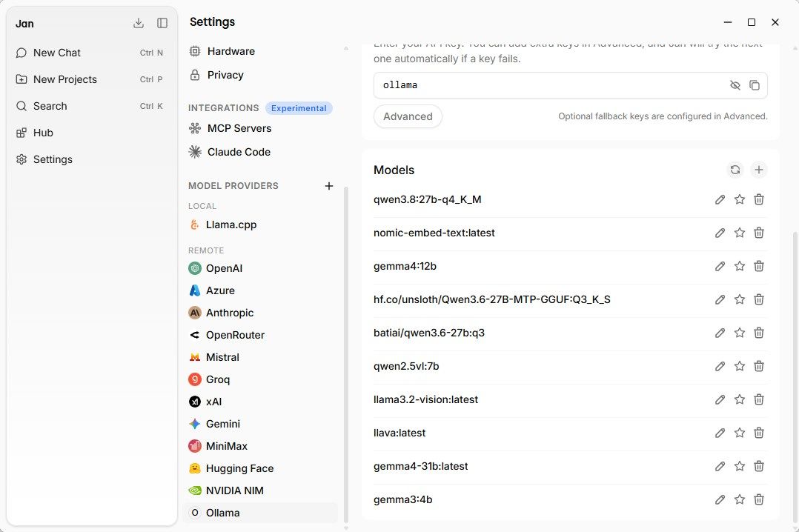Click the download icon next to Jan
The height and width of the screenshot is (532, 799).
point(139,23)
